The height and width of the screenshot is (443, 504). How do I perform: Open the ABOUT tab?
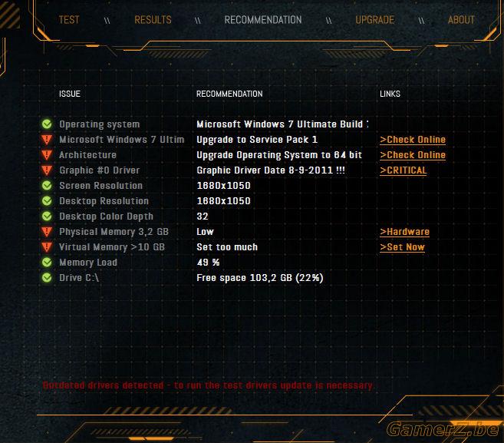tap(461, 20)
